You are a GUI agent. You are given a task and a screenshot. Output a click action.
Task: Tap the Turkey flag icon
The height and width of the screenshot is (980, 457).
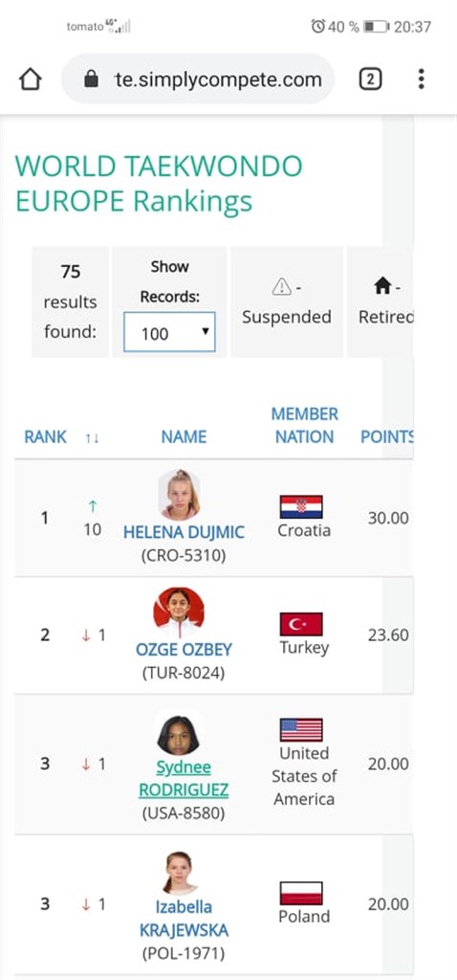click(x=301, y=624)
